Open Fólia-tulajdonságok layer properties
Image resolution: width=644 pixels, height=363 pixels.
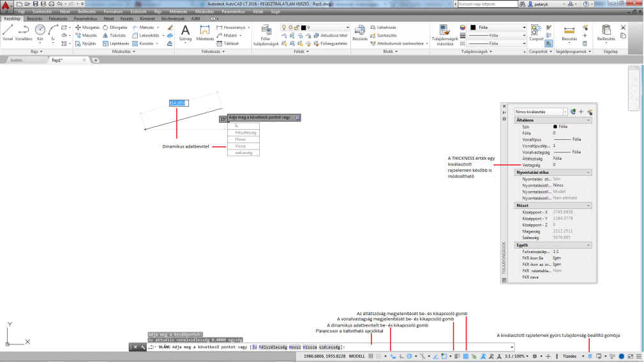pyautogui.click(x=266, y=35)
